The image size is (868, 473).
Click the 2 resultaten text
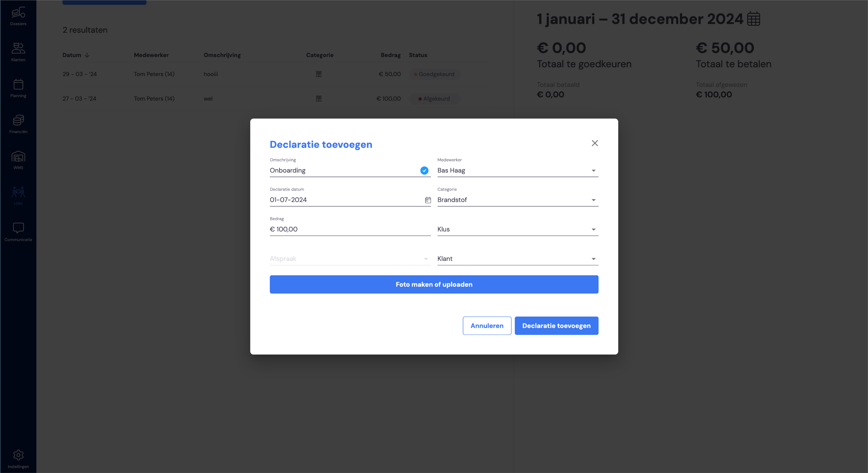[x=85, y=30]
